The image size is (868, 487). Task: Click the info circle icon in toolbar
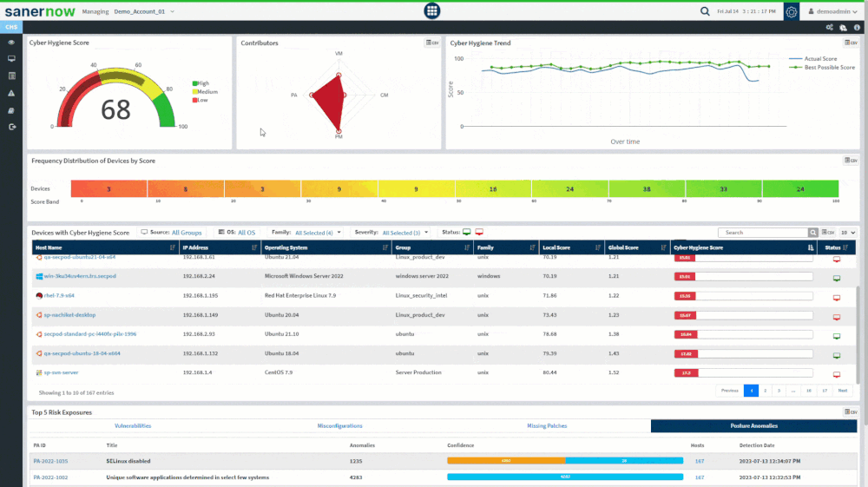click(857, 27)
